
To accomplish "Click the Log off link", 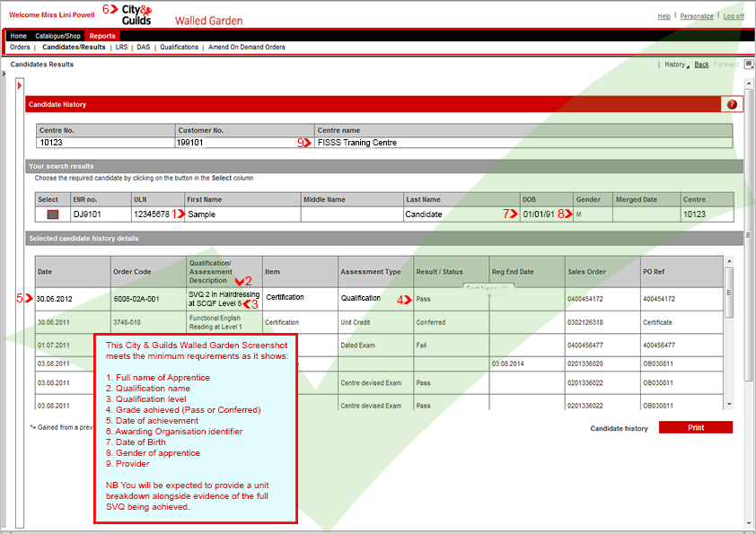I will tap(734, 16).
